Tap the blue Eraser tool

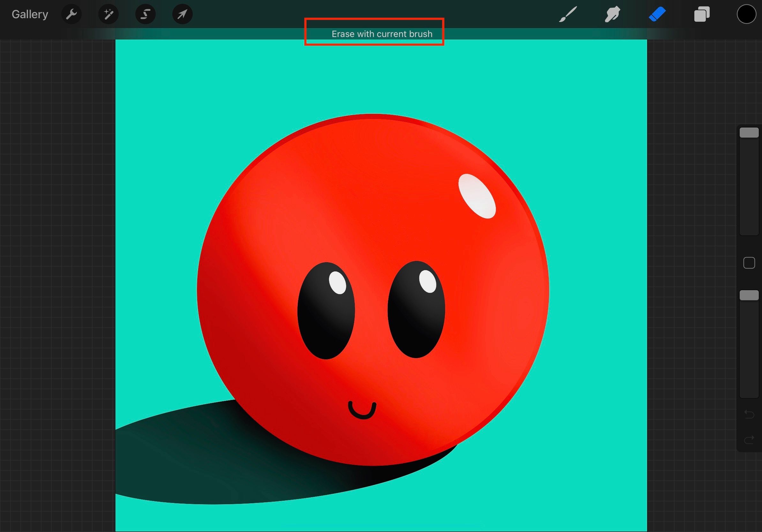click(657, 14)
